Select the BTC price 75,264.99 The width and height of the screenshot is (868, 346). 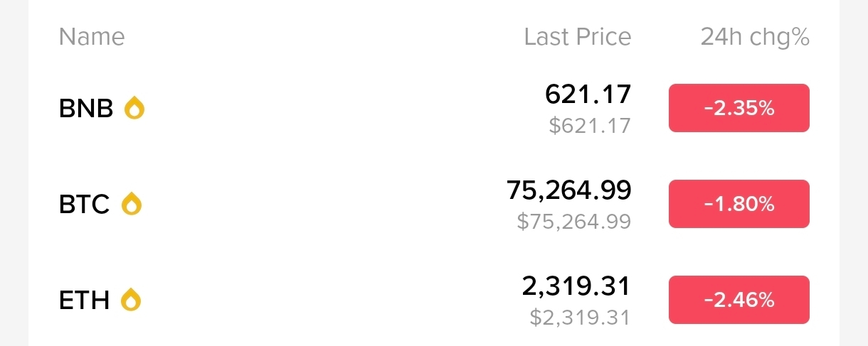(568, 190)
